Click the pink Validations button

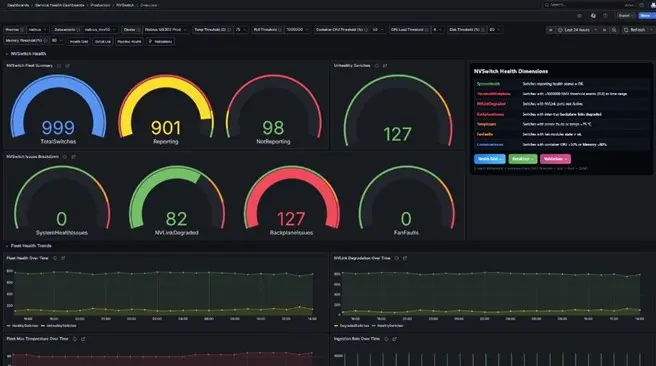pyautogui.click(x=555, y=159)
